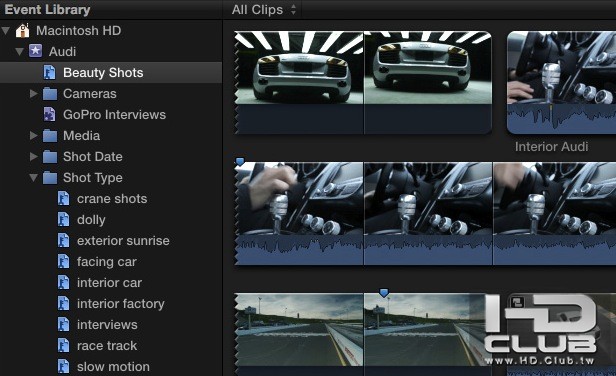
Task: Click the Shot Type folder icon
Action: (x=50, y=178)
